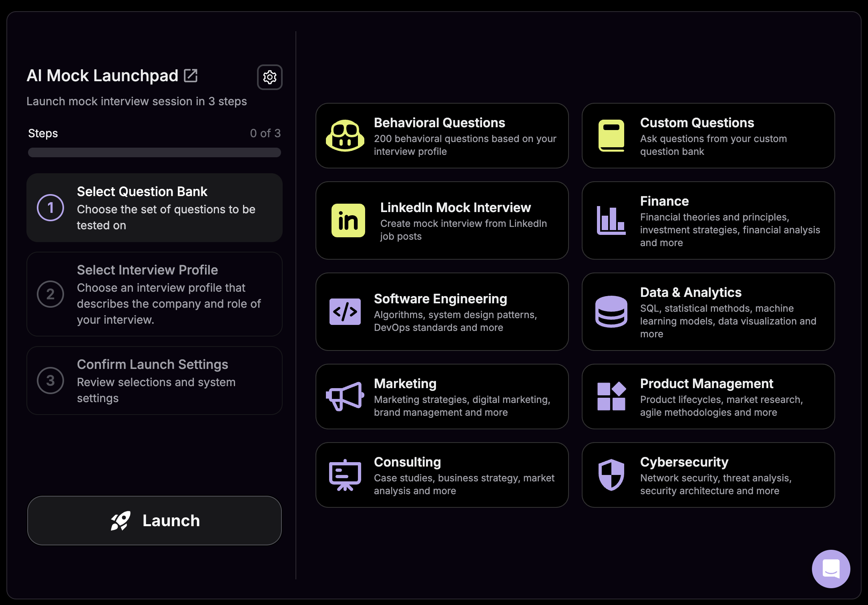This screenshot has width=868, height=605.
Task: Select the Custom Questions card
Action: 708,136
